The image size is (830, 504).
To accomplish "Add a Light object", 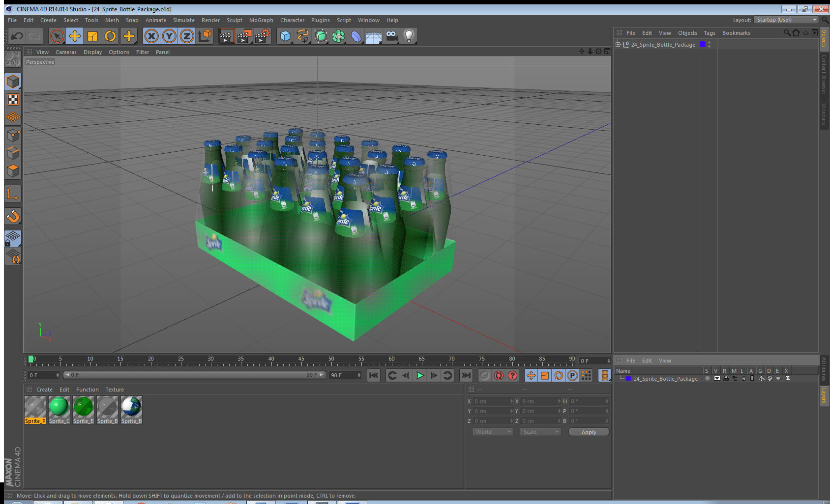I will pyautogui.click(x=409, y=36).
